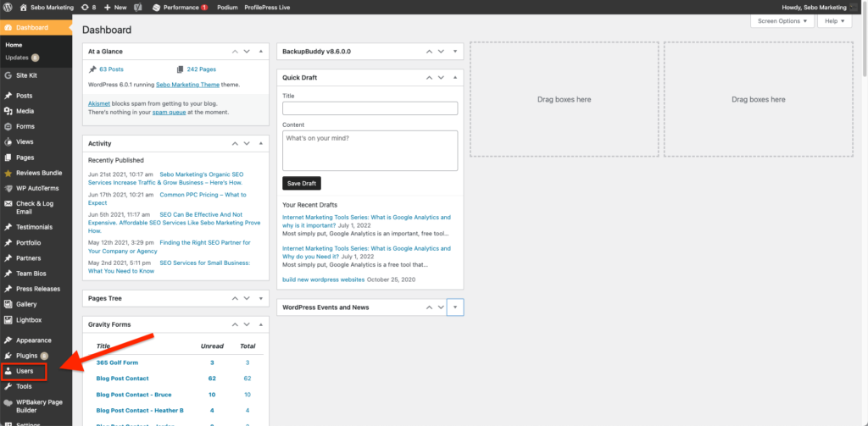Open the 63 Posts link

[111, 69]
